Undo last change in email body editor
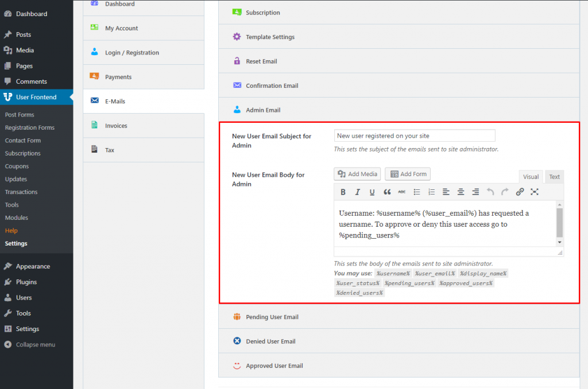The image size is (588, 389). [x=490, y=192]
